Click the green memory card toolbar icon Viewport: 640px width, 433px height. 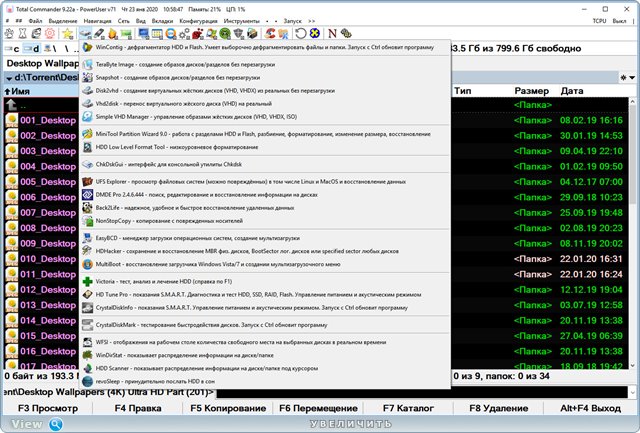click(x=126, y=33)
